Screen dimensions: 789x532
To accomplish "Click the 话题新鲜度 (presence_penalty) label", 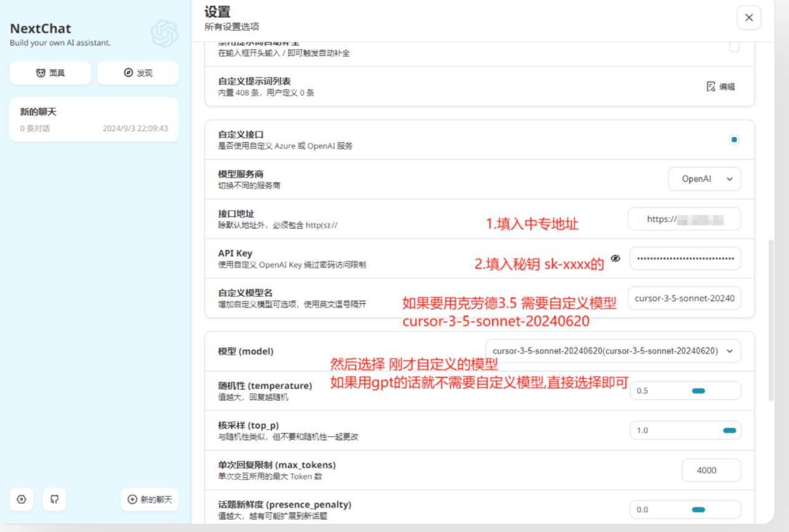I will point(284,504).
